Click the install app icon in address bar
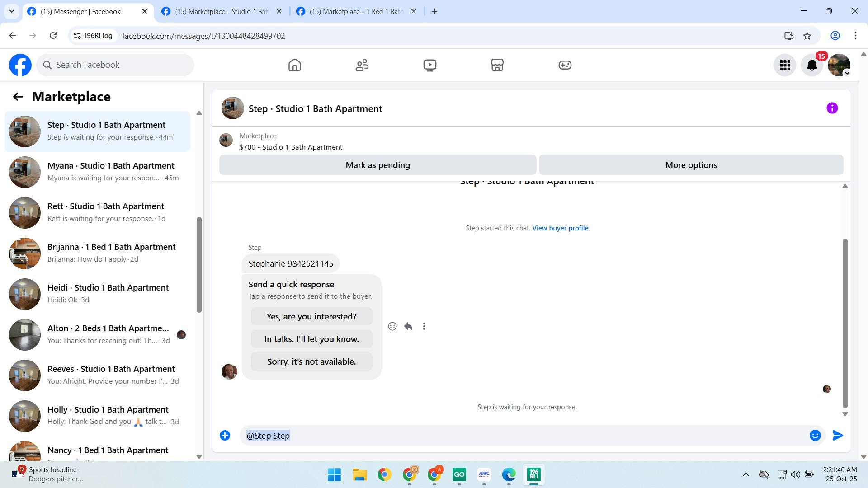Screen dimensions: 868x488 (x=789, y=36)
